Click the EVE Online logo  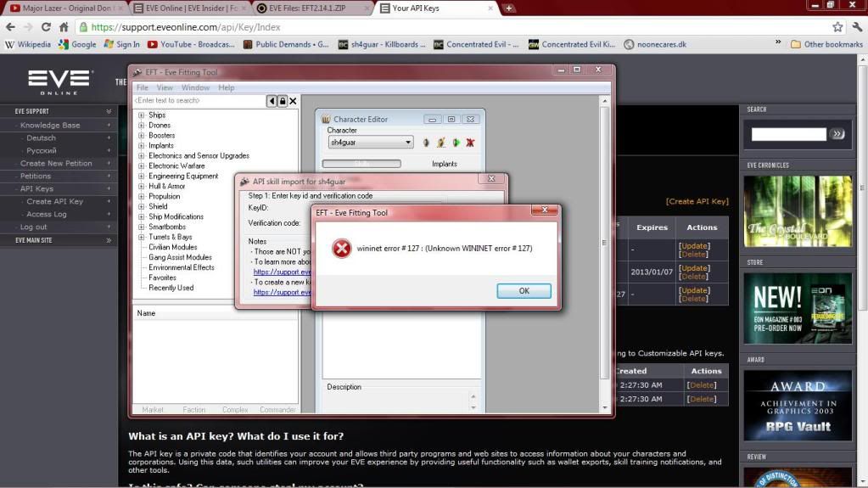(59, 81)
